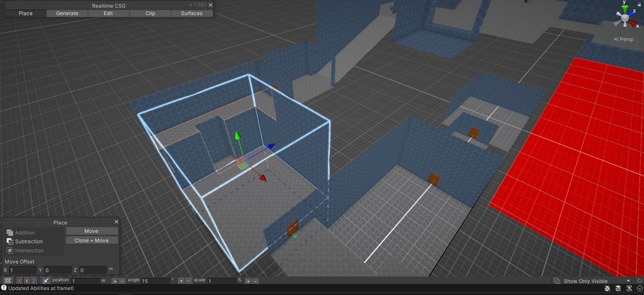Click the red X move handle arrow
This screenshot has height=295, width=644.
coord(262,178)
